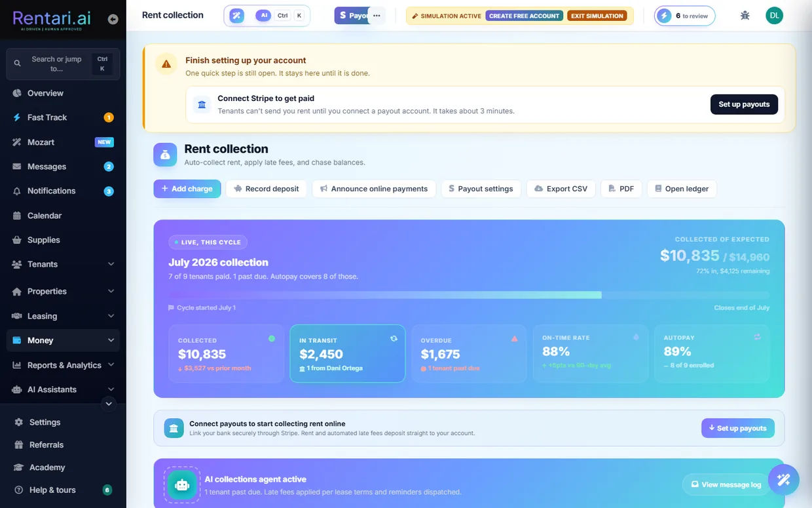
Task: Click the Properties house icon
Action: tap(17, 291)
